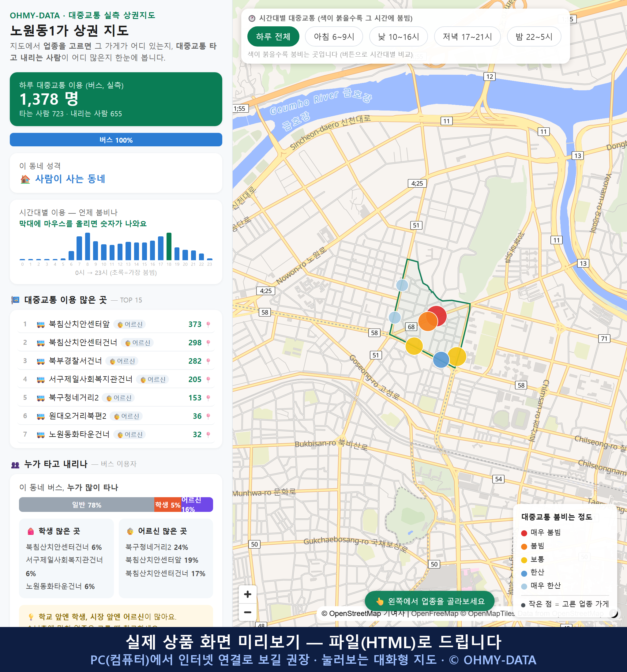Zoom in the map with plus button
Screen dimensions: 627x672
coord(247,594)
